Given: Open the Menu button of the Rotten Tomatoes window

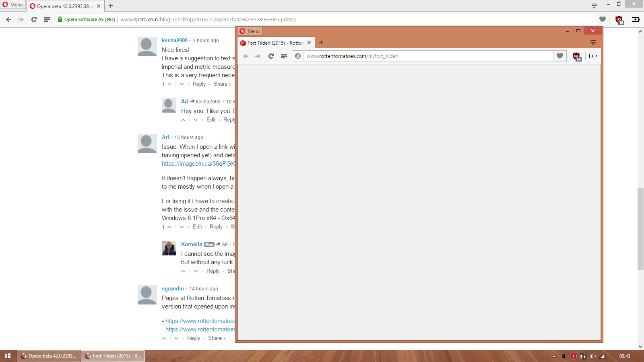Looking at the screenshot, I should pyautogui.click(x=250, y=31).
